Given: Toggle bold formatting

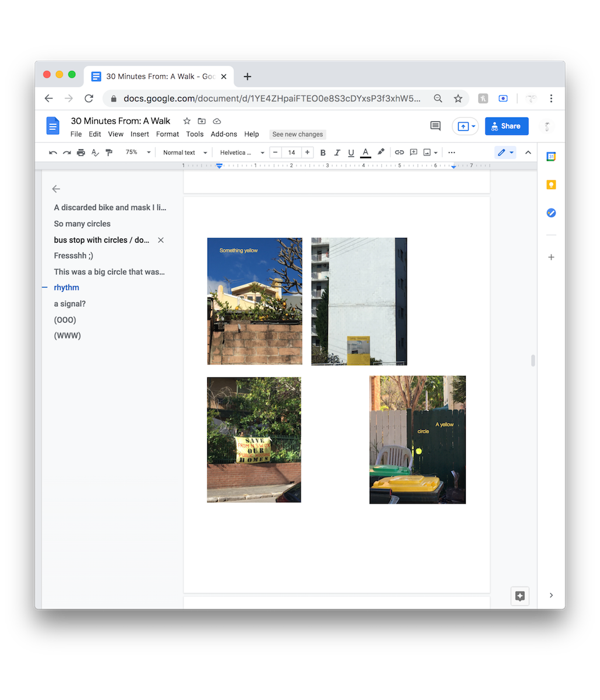Looking at the screenshot, I should click(323, 153).
